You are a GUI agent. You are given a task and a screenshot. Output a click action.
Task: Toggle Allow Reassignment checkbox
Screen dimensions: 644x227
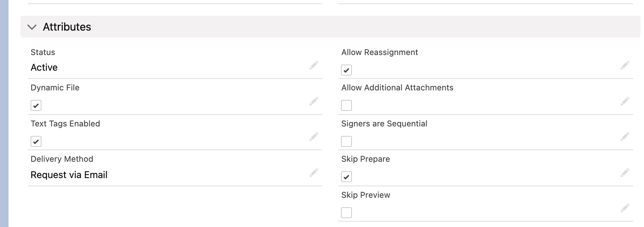346,70
